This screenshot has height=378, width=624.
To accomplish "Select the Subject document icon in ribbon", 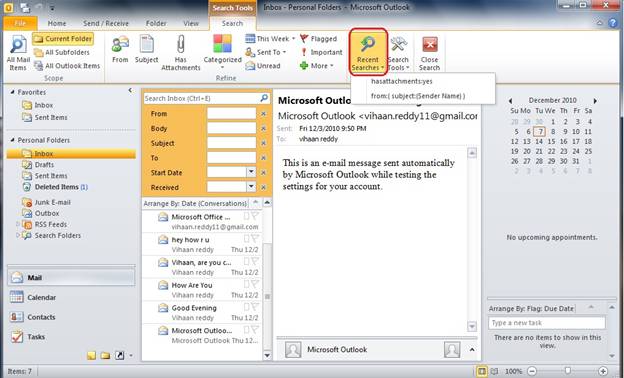I will coord(146,44).
